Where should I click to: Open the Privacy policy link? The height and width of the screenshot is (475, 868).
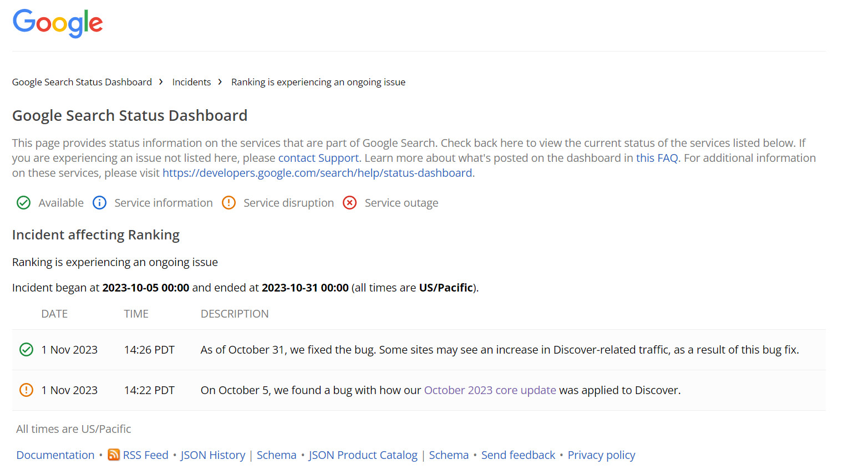pyautogui.click(x=601, y=455)
